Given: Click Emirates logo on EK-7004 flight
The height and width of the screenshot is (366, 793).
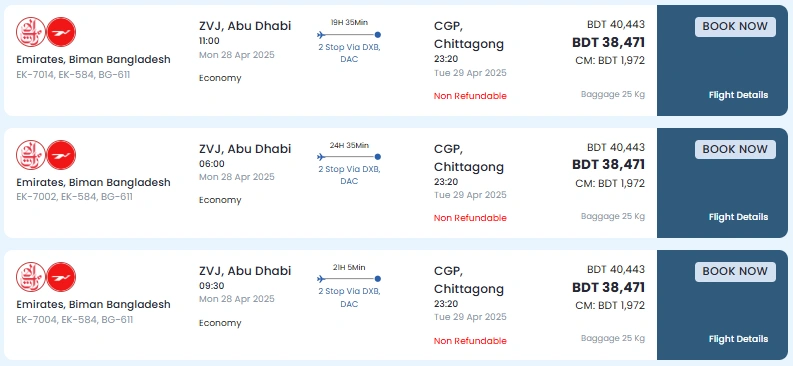Looking at the screenshot, I should point(31,277).
